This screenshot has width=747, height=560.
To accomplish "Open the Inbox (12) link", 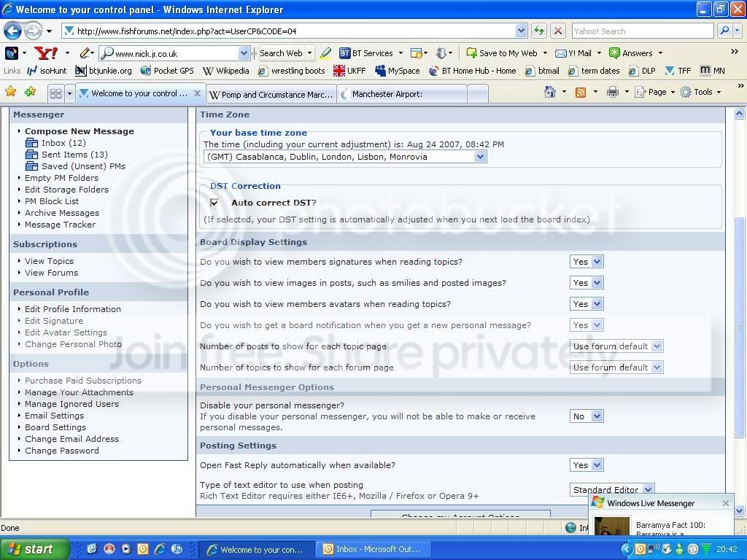I will point(63,143).
